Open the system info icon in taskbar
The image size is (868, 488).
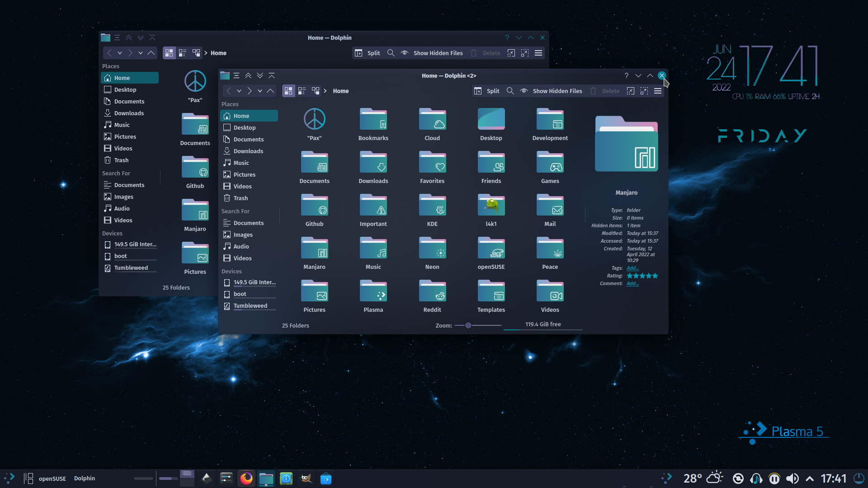(286, 478)
